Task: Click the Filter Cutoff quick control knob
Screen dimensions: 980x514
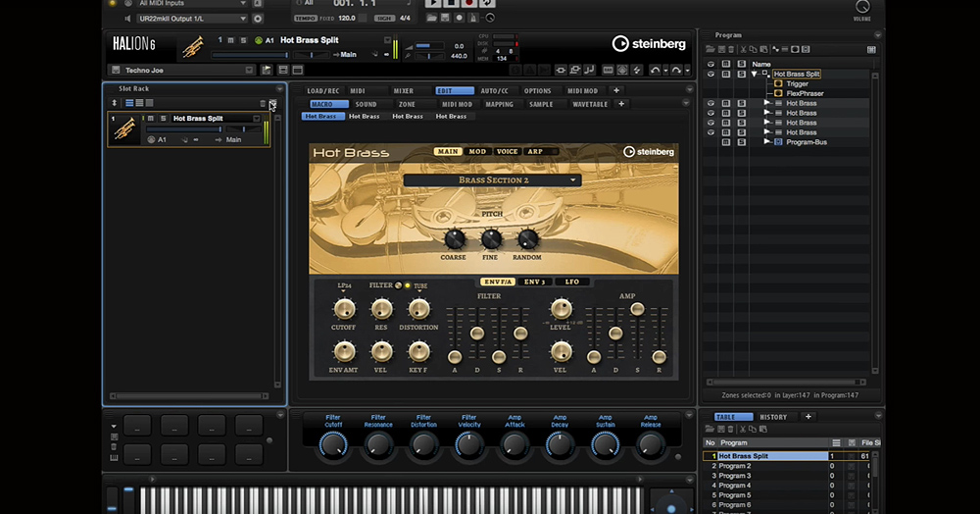Action: tap(333, 445)
